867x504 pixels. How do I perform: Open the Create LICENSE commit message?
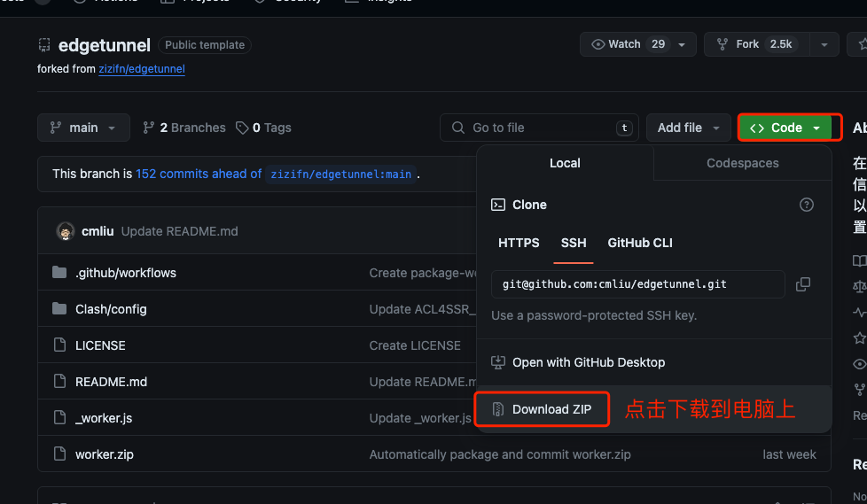pyautogui.click(x=415, y=345)
